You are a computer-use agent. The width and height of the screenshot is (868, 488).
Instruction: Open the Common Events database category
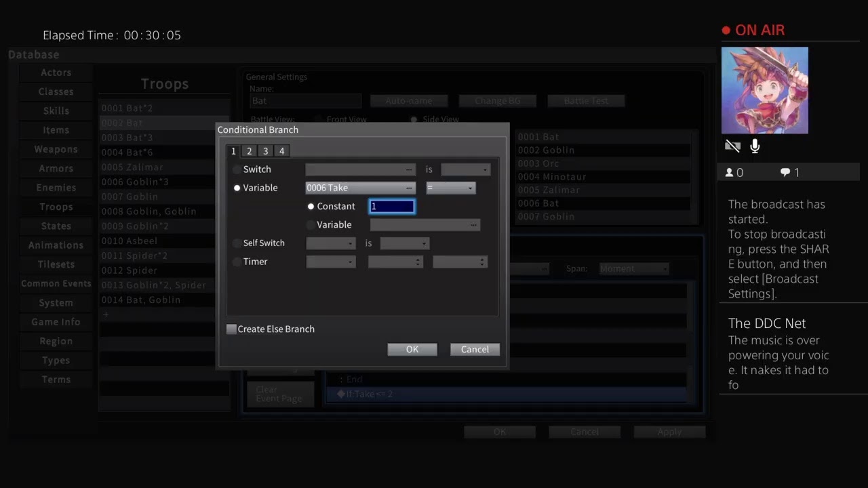(x=56, y=283)
